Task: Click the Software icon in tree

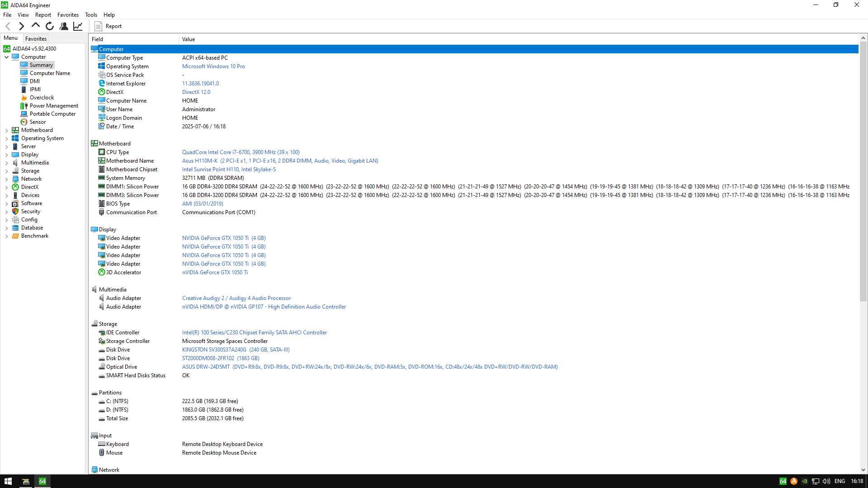Action: pyautogui.click(x=15, y=203)
